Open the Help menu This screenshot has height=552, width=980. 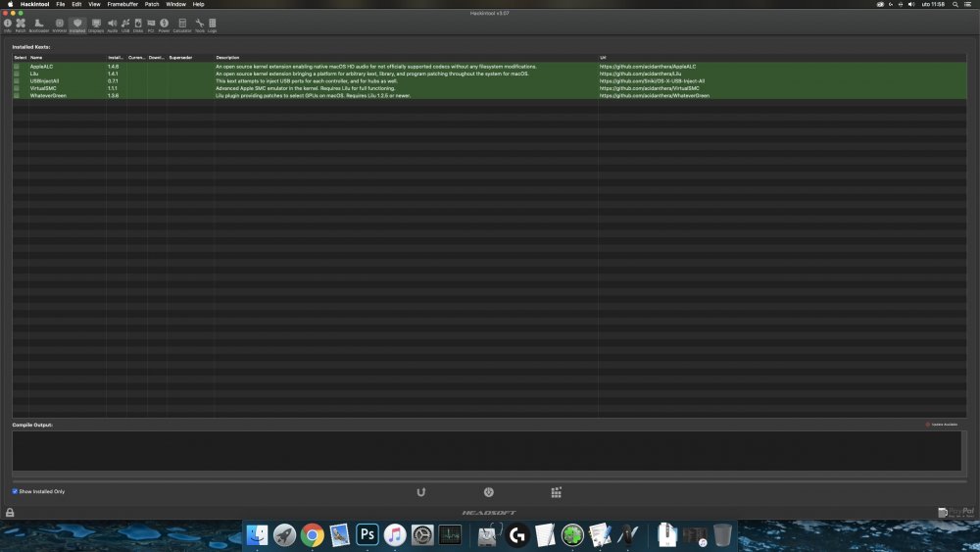pyautogui.click(x=198, y=4)
